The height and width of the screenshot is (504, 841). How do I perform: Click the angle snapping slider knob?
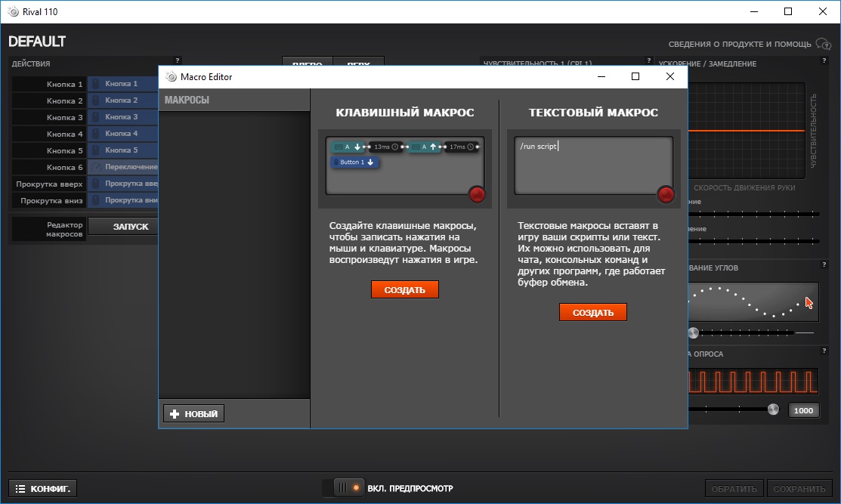[694, 332]
